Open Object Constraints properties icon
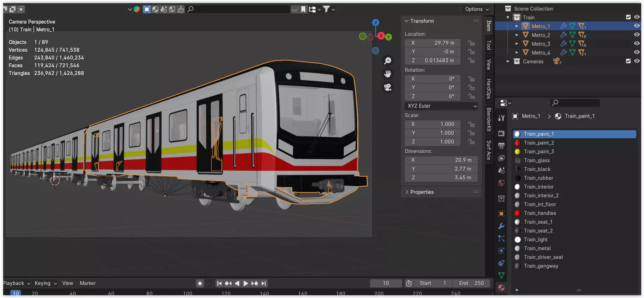This screenshot has width=644, height=298. coord(502,263)
